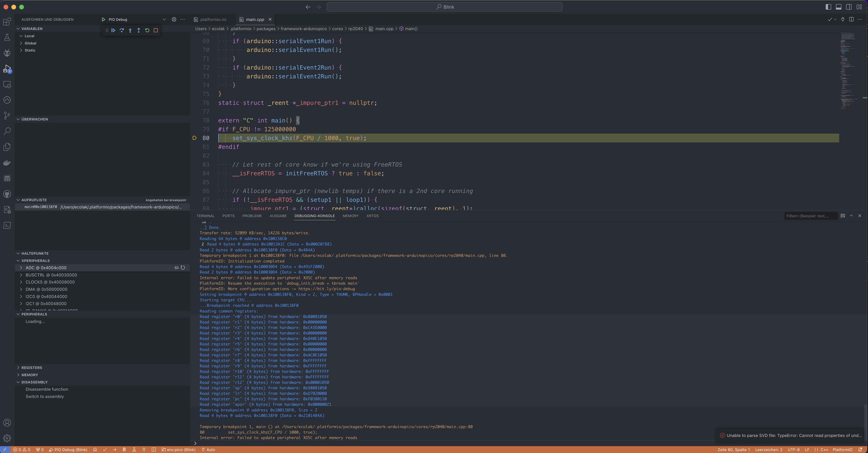Open the PlatformIO alien sidebar view

coord(7,53)
